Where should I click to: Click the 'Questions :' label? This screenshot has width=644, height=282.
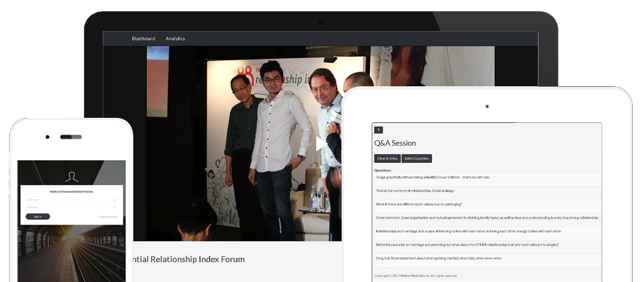(383, 170)
